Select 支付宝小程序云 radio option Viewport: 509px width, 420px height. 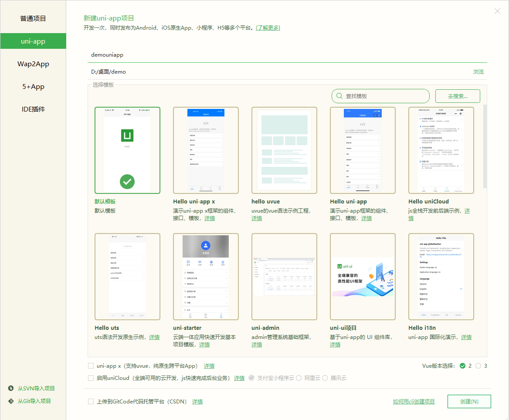point(251,378)
